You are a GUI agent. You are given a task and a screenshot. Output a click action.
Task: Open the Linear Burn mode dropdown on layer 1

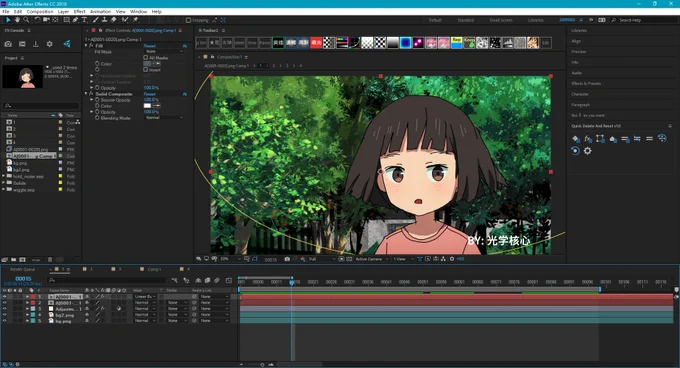tap(145, 297)
